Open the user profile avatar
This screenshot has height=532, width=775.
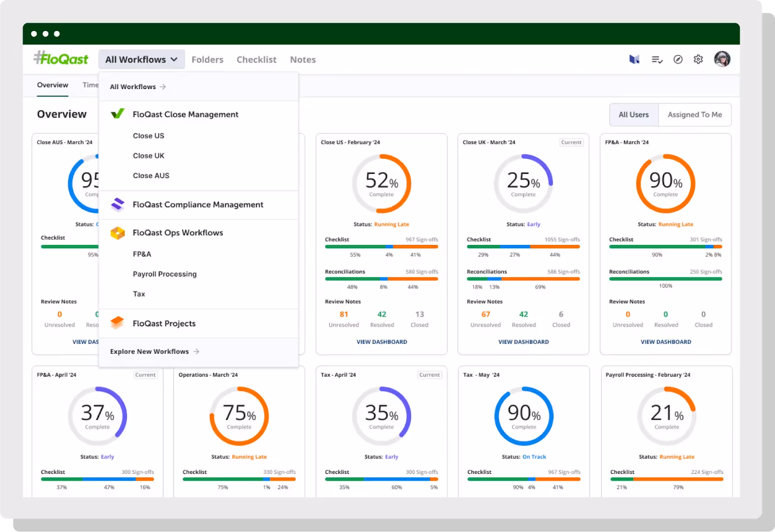(722, 59)
